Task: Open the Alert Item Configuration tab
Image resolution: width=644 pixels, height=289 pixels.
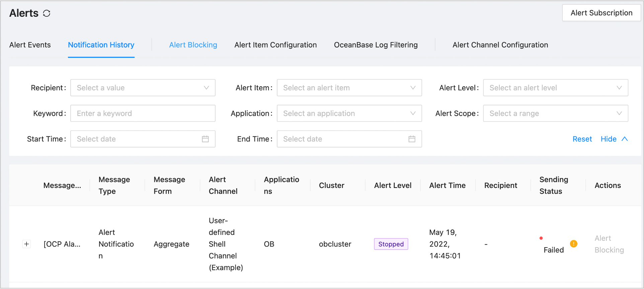Action: 275,45
